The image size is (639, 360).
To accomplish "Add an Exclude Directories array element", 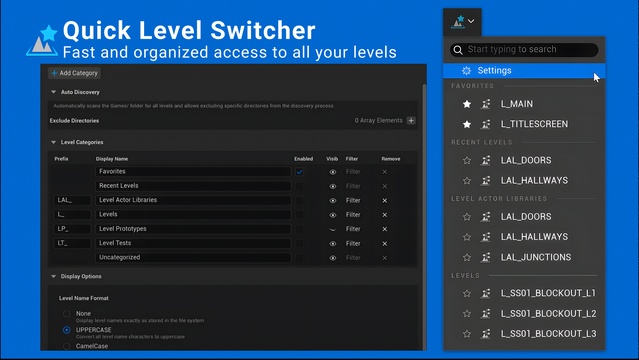I will pyautogui.click(x=411, y=120).
